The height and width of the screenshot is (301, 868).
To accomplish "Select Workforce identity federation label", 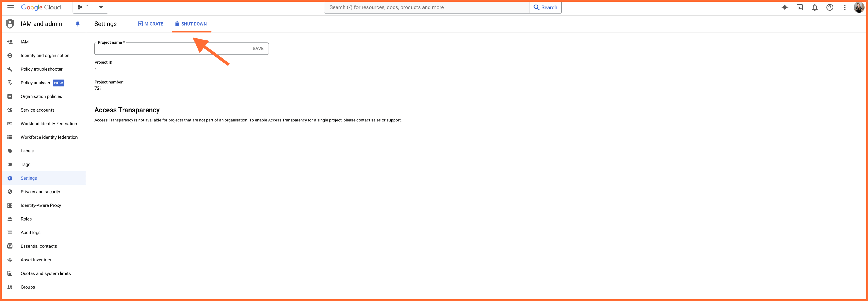I will point(49,137).
